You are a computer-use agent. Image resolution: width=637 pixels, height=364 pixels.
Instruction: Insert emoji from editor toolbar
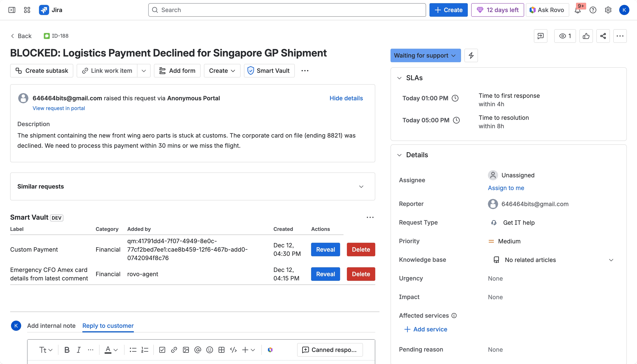(x=210, y=350)
